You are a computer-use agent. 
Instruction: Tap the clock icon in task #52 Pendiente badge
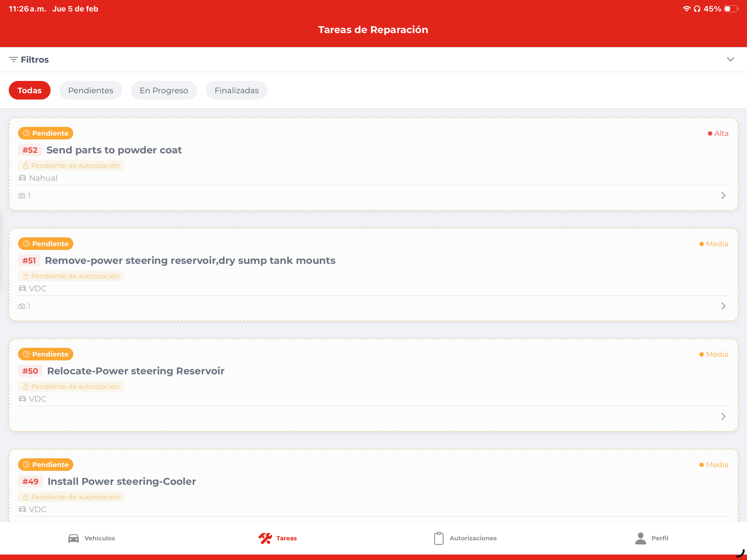[x=26, y=133]
